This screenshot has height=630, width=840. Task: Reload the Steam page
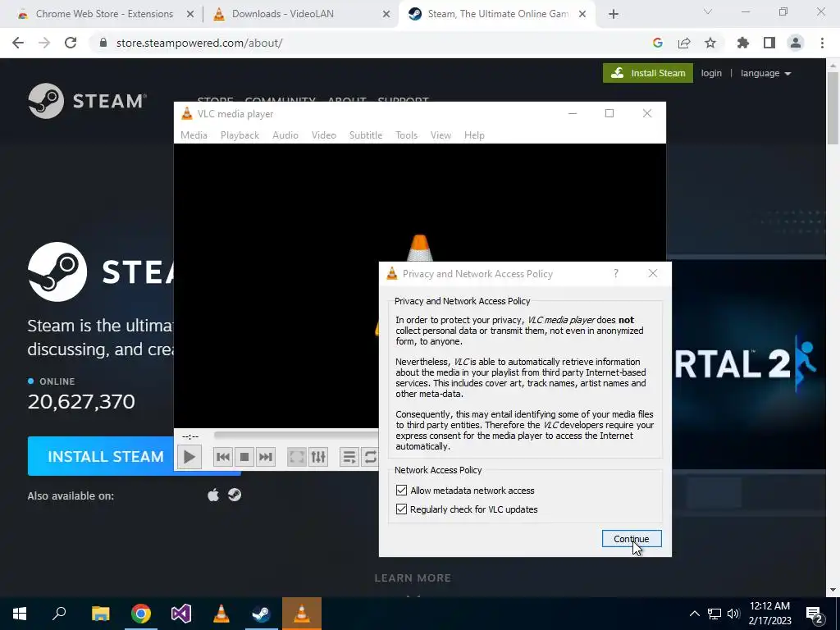click(71, 43)
